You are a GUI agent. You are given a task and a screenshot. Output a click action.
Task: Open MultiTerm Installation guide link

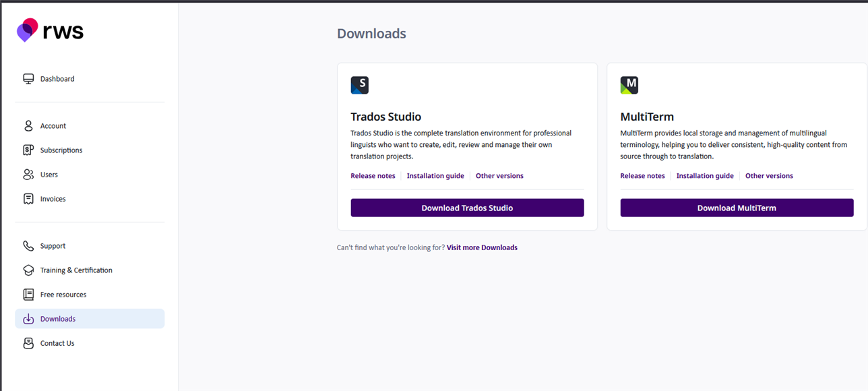pyautogui.click(x=705, y=176)
